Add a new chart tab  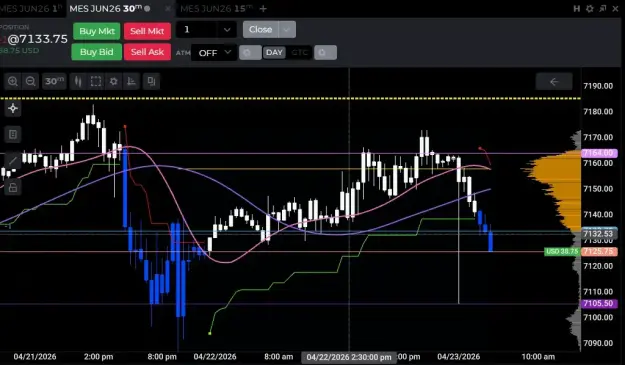[263, 9]
